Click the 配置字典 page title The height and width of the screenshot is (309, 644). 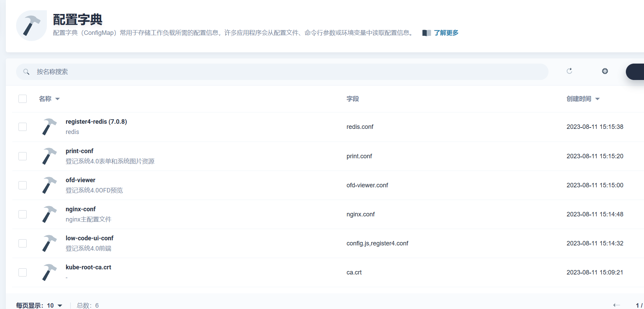click(78, 19)
